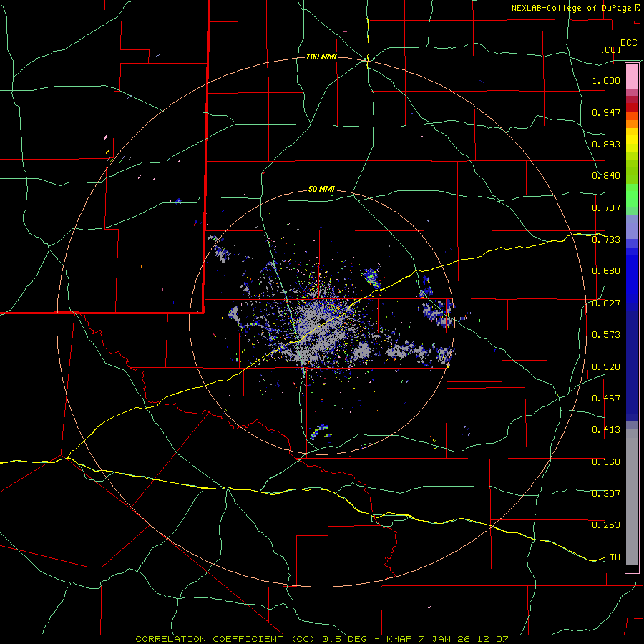
Task: Select the 0.627 legend value
Action: pyautogui.click(x=606, y=303)
